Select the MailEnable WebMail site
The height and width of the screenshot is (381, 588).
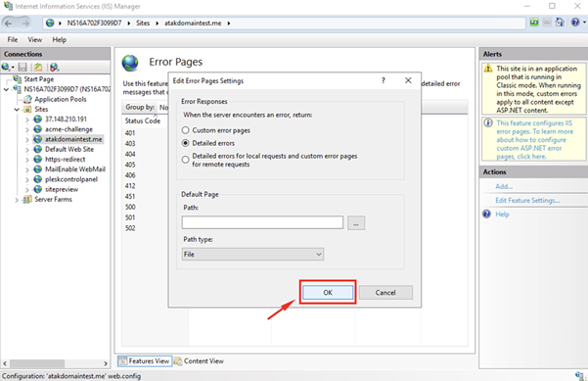pos(75,169)
